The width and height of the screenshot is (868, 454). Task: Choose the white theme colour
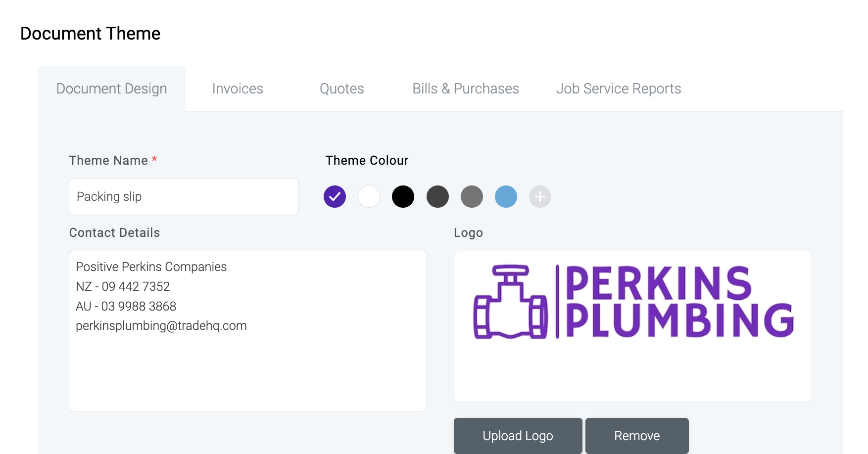click(x=369, y=197)
